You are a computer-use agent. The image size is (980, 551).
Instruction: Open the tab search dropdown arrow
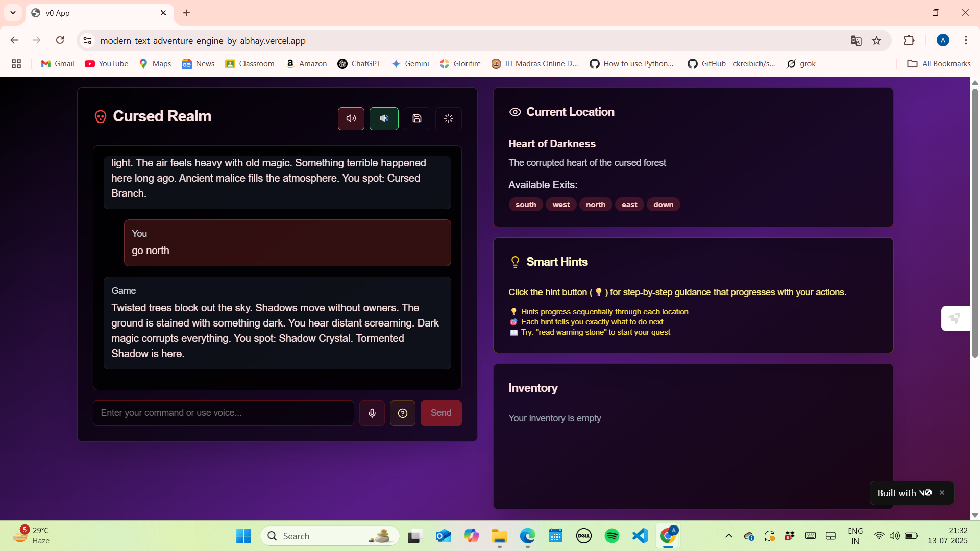[13, 13]
